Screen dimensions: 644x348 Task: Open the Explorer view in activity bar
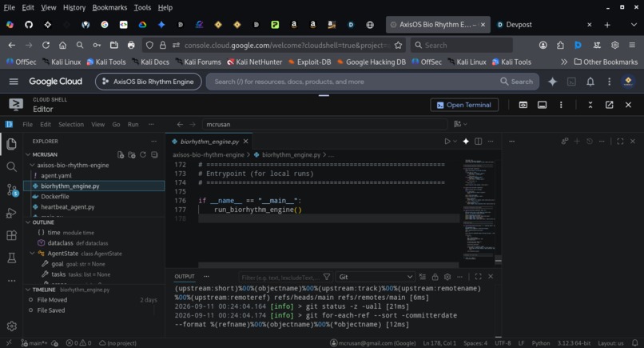point(11,143)
